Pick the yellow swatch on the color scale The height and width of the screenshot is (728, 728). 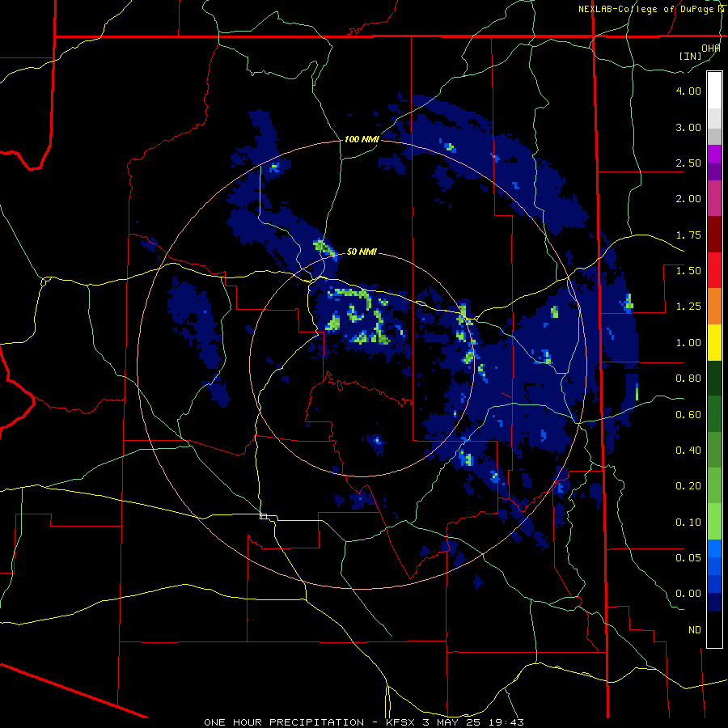tap(714, 342)
